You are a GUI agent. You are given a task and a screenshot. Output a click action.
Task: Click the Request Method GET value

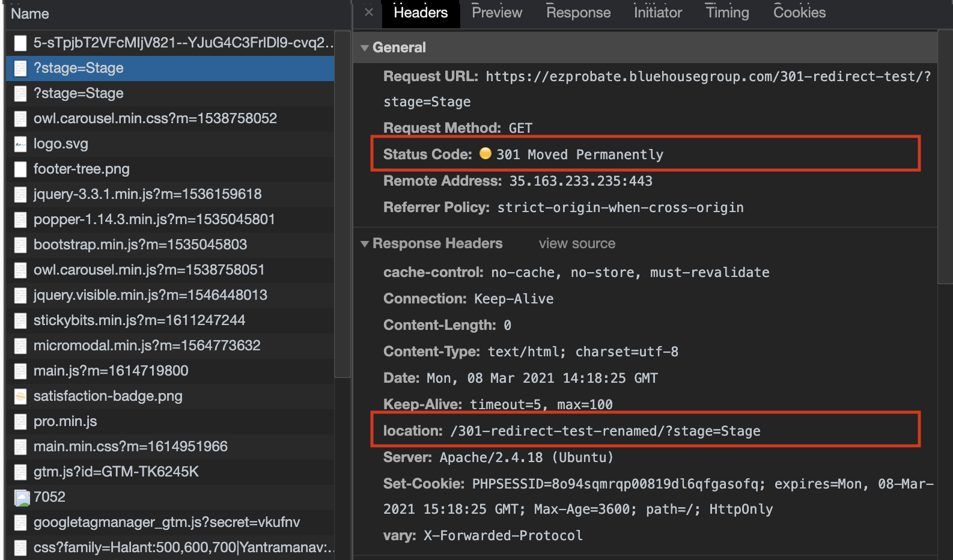[520, 128]
